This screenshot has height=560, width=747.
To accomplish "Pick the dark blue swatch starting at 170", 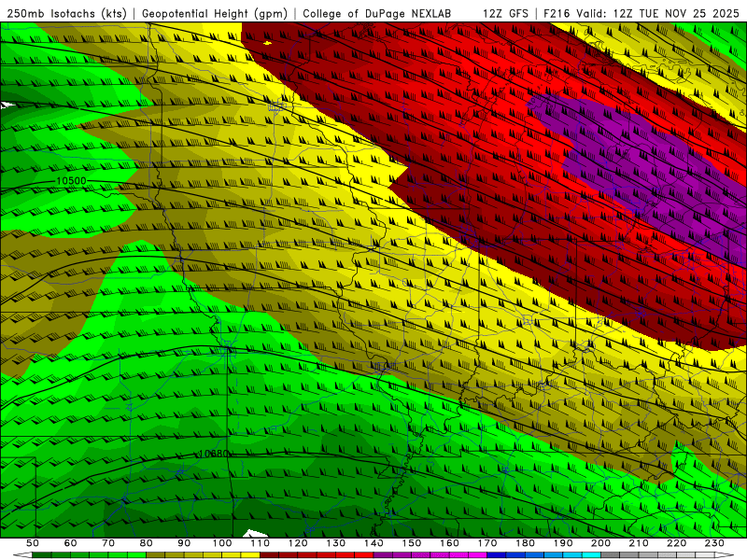I will point(497,554).
